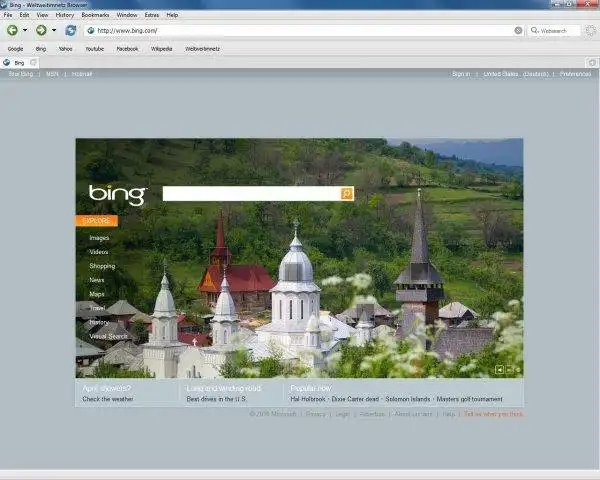Open the Window menu
Screen dimensions: 600x480
pos(127,15)
